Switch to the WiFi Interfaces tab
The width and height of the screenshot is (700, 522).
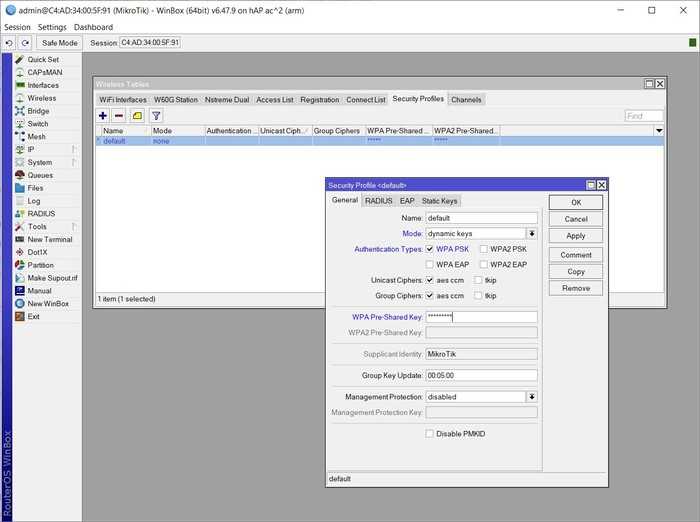[123, 100]
